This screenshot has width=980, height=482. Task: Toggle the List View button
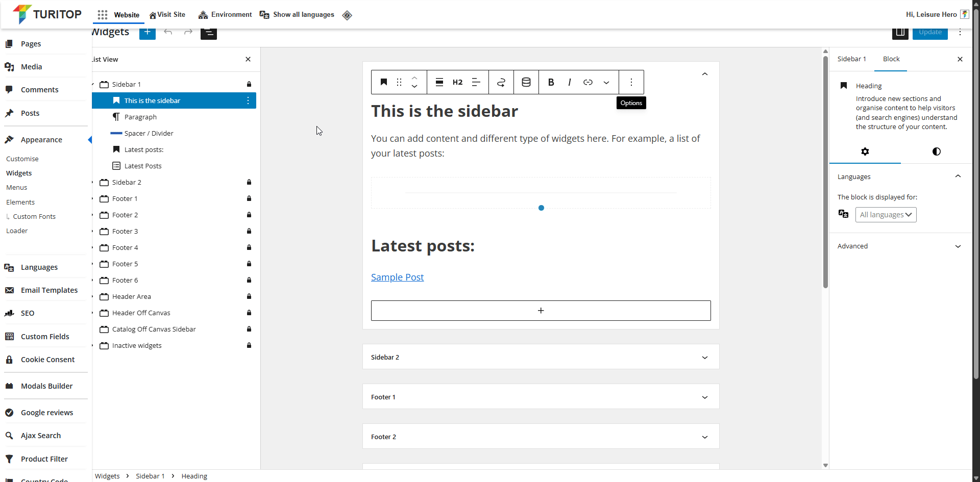[x=208, y=33]
